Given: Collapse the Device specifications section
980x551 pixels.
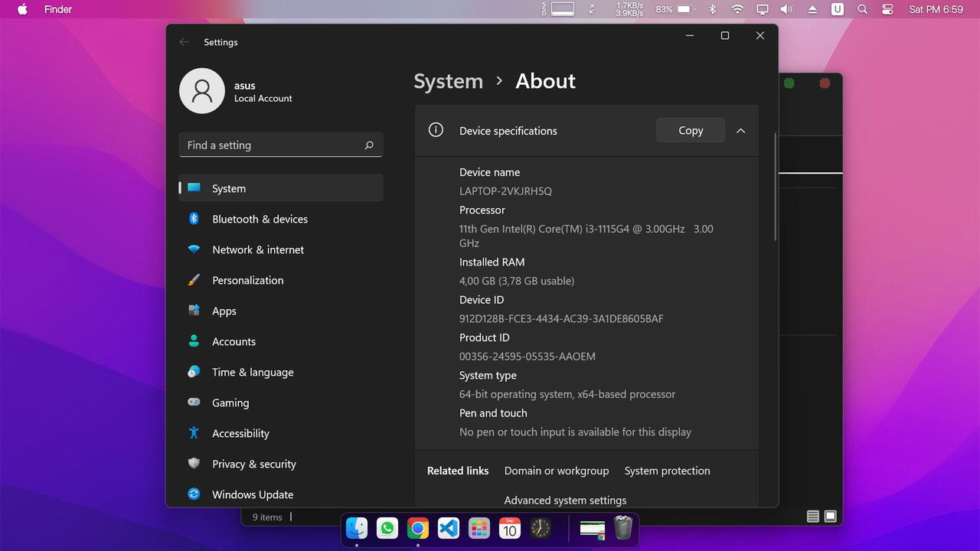Looking at the screenshot, I should [740, 131].
